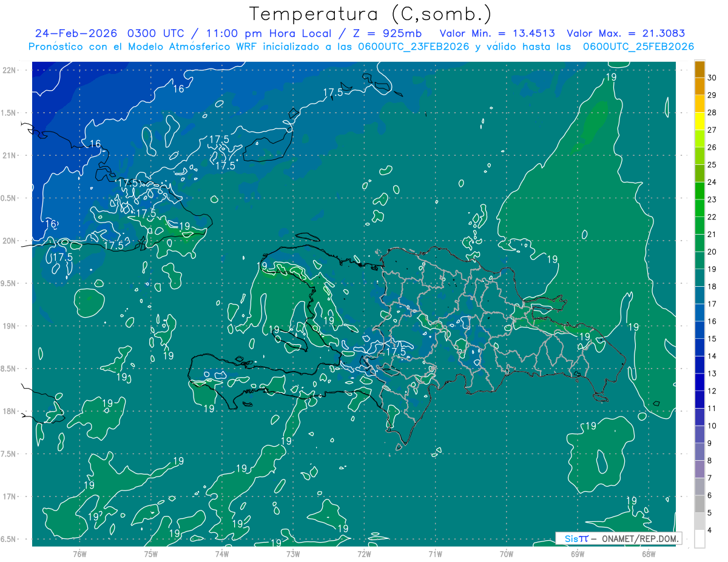Click the '0600UTC_25FEB2026' valid-until timestamp
The height and width of the screenshot is (562, 728).
tap(638, 47)
